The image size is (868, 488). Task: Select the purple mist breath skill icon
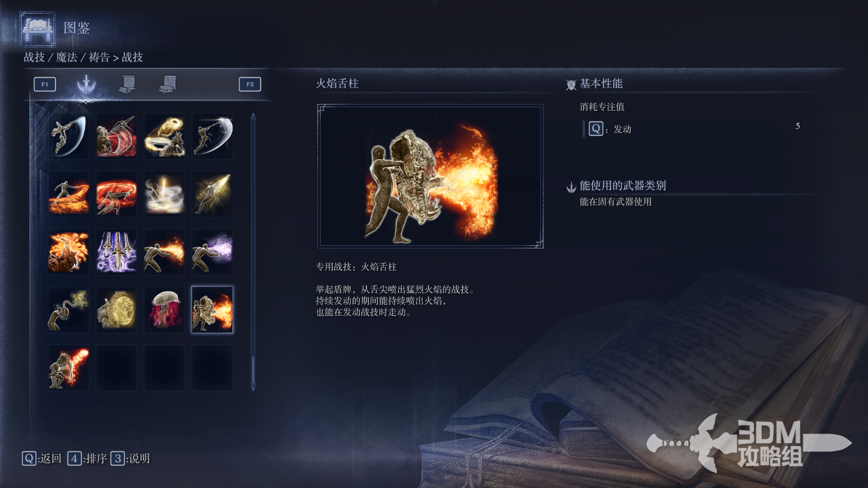point(212,252)
